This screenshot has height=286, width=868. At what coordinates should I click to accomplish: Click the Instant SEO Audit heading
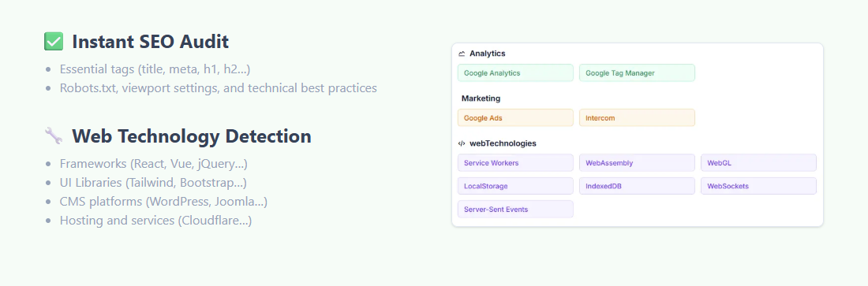(x=150, y=42)
